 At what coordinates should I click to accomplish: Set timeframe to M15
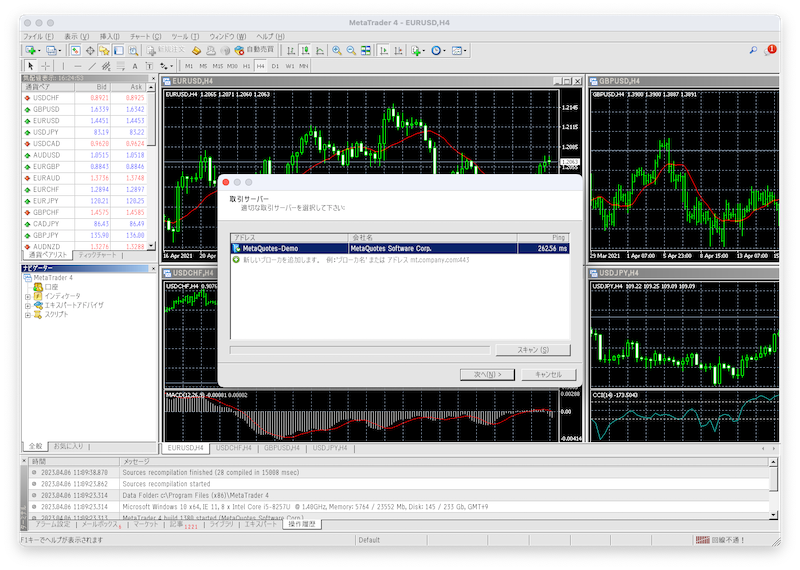click(218, 66)
